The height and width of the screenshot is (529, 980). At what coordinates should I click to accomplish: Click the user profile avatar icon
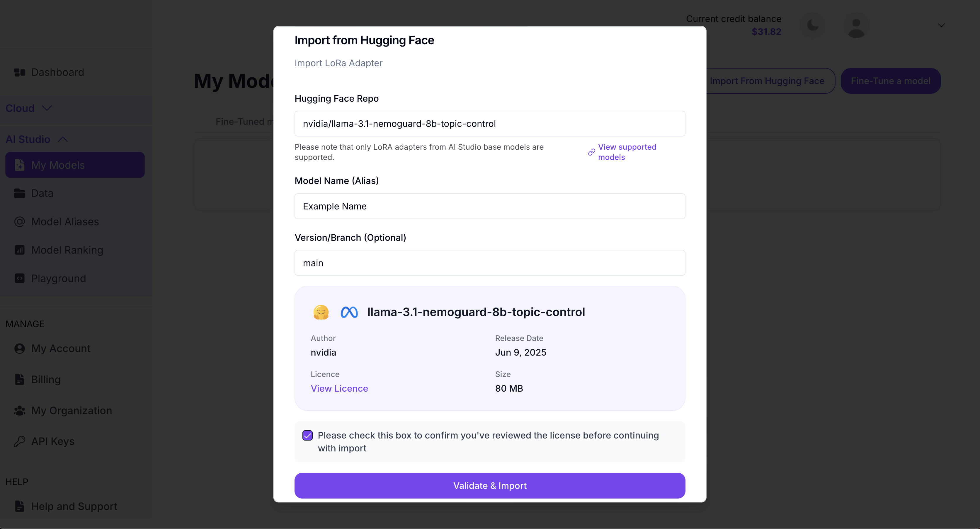click(856, 27)
